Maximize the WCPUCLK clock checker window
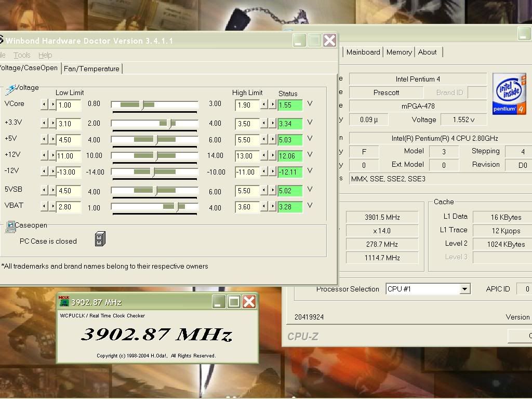Screen dimensions: 532x399 pos(234,302)
